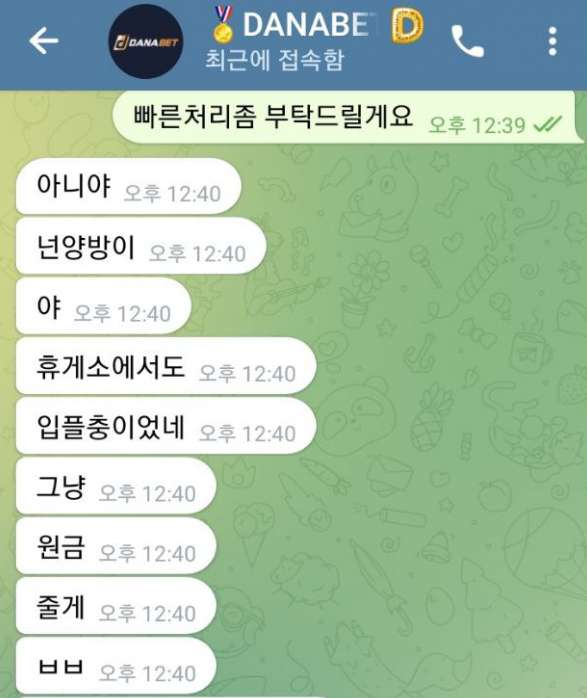Start a voice call with phone icon
587x698 pixels.
click(x=467, y=41)
